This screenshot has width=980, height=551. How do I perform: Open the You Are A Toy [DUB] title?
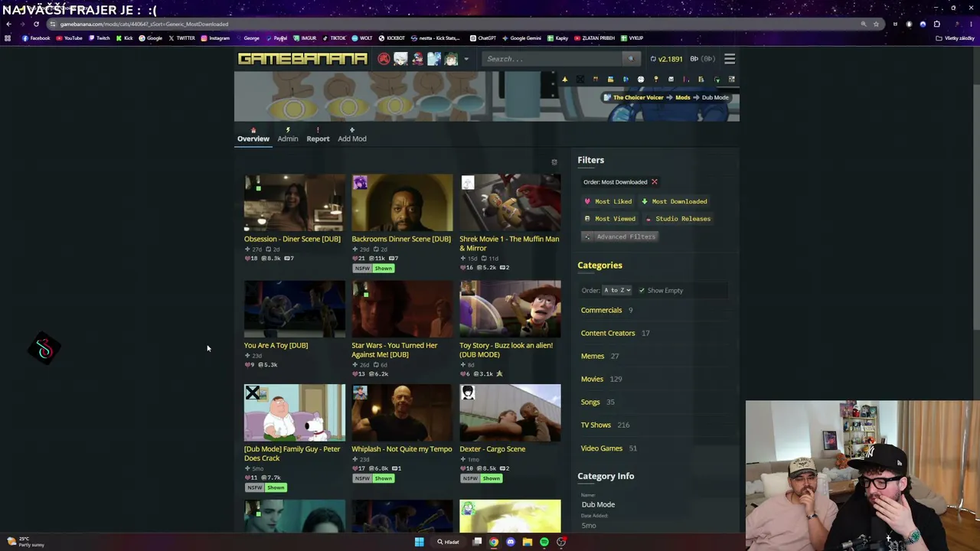pyautogui.click(x=276, y=346)
